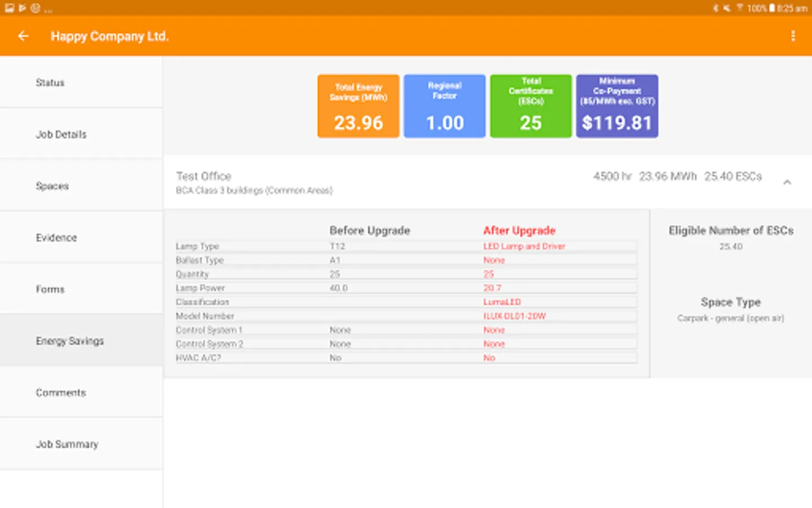Click the ILUX-DL01-20W model number

point(514,316)
